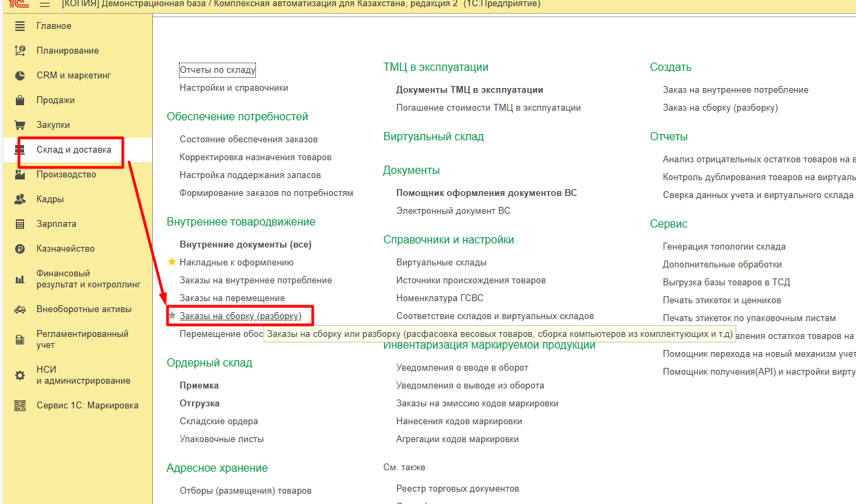This screenshot has height=504, width=856.
Task: Click the CRM и маркетинг pie-chart icon
Action: 20,76
